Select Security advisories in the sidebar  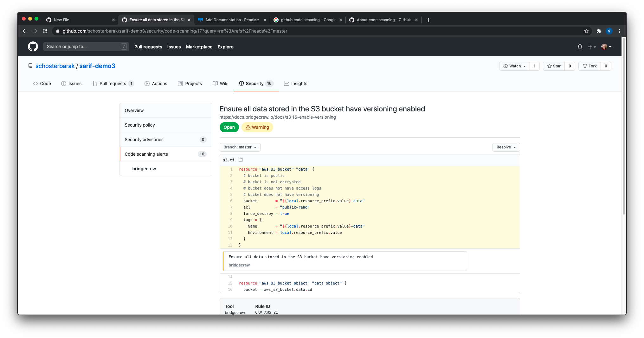click(166, 140)
